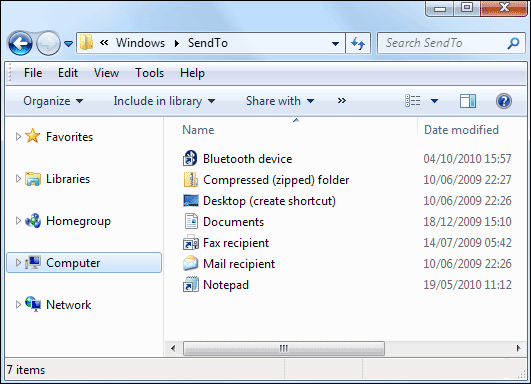Select the Bluetooth device shortcut icon
Image resolution: width=531 pixels, height=384 pixels.
(x=190, y=158)
